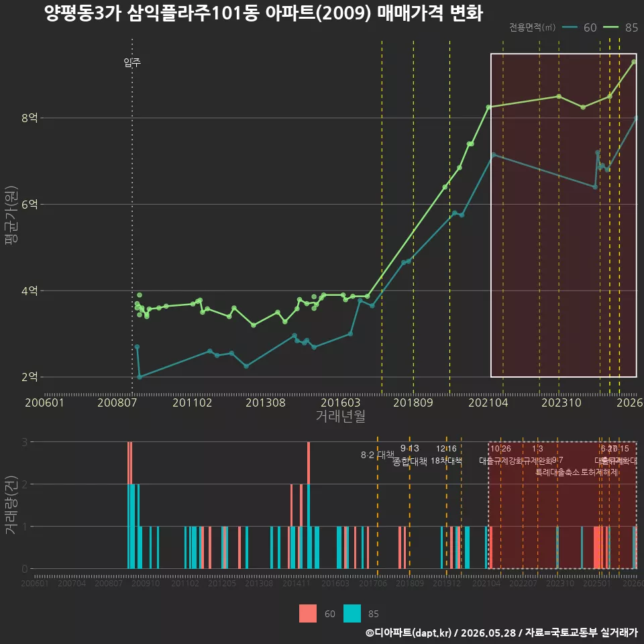Click the '3' label on volume y-axis
644x644 pixels.
point(25,442)
